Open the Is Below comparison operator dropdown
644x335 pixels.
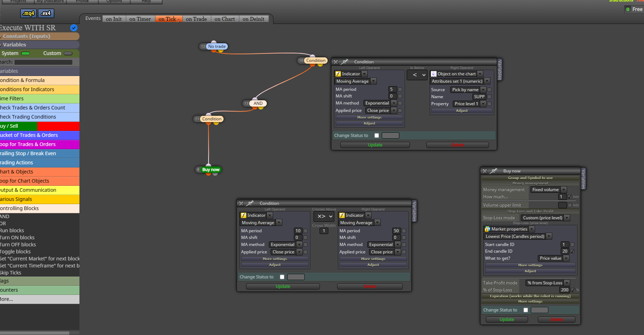point(417,75)
